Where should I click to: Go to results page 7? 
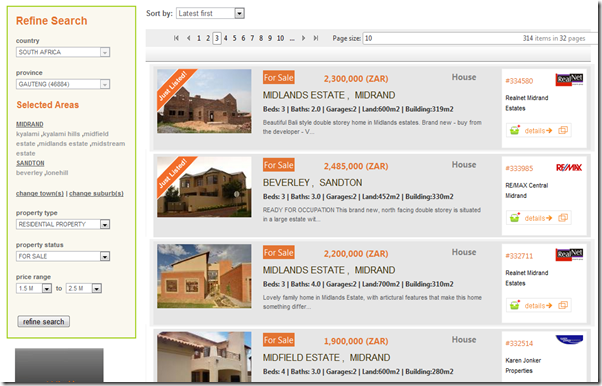252,38
